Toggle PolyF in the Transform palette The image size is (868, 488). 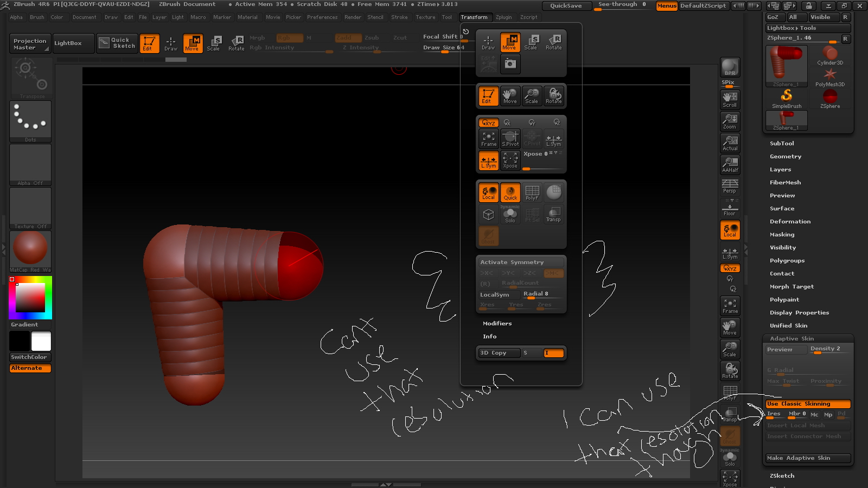point(532,192)
